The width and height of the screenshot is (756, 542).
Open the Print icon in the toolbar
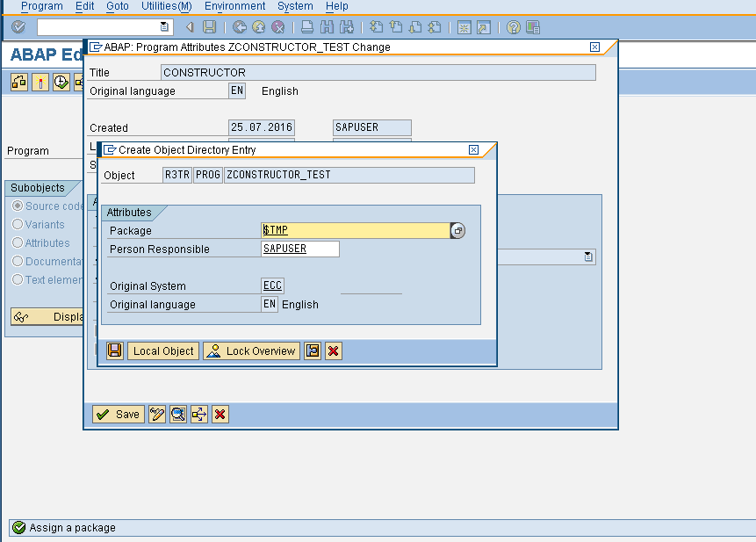point(306,27)
